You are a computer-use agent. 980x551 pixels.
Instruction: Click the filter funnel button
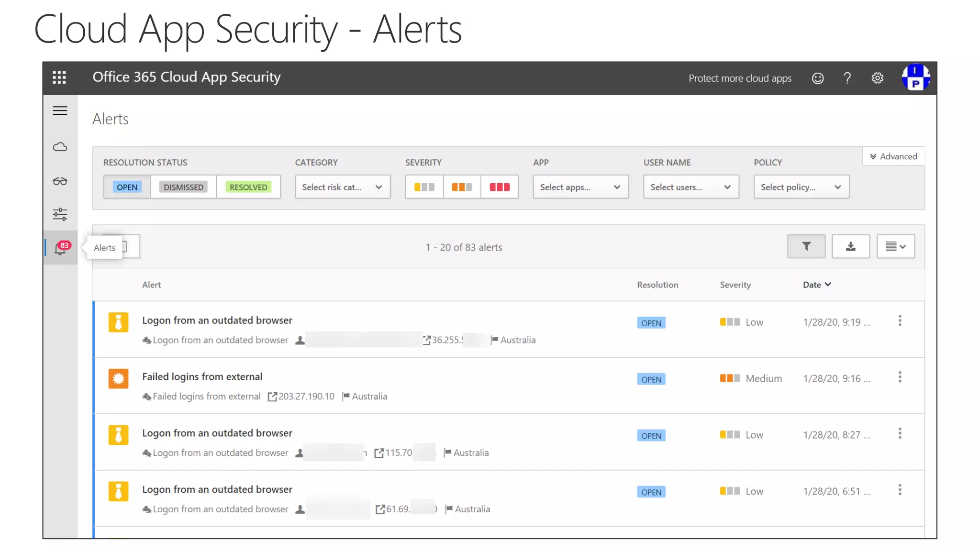click(806, 246)
